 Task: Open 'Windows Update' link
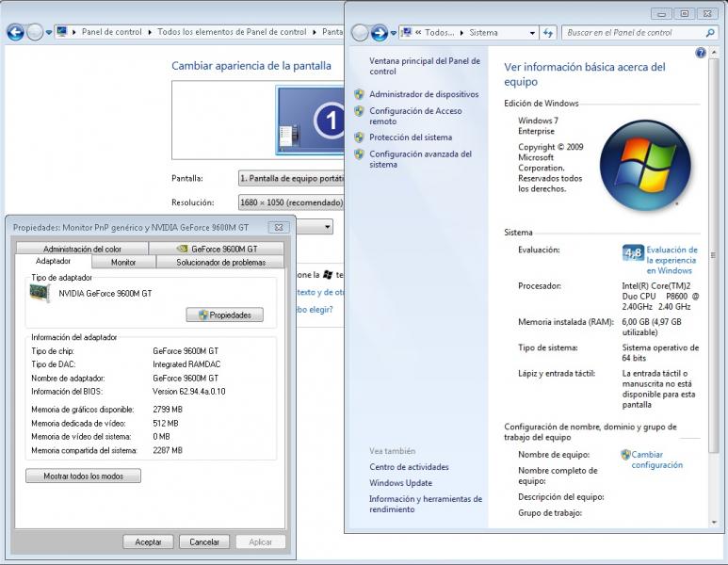tap(400, 483)
